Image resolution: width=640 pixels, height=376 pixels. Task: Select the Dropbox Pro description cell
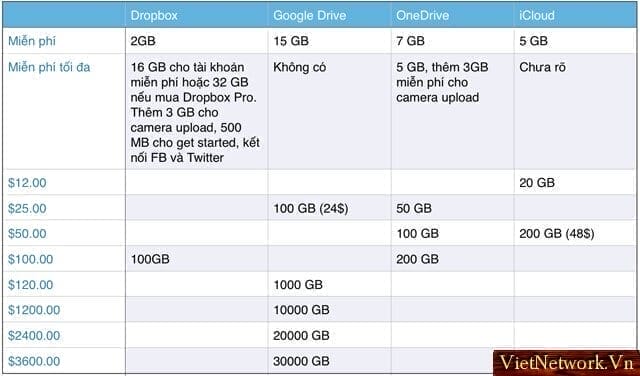coord(196,112)
